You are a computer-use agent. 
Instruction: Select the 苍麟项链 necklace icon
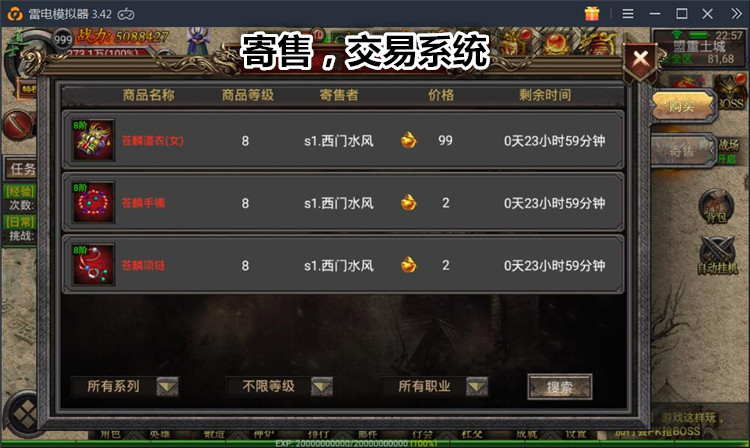93,264
